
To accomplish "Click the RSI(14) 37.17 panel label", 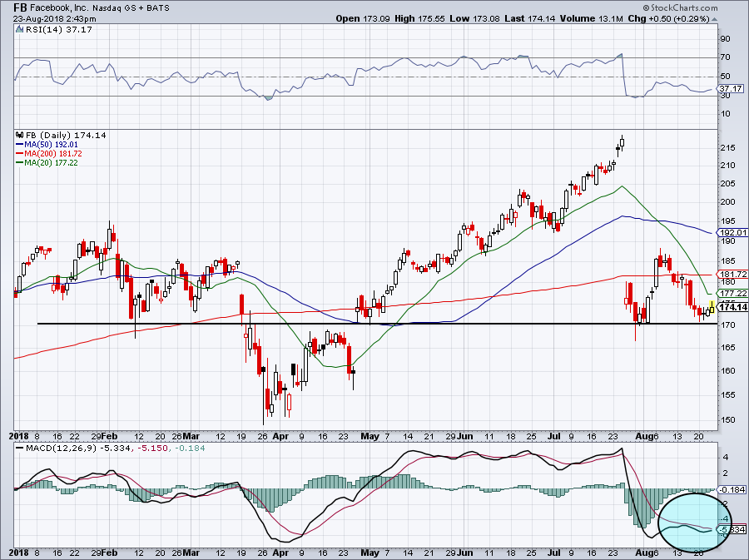I will (58, 29).
